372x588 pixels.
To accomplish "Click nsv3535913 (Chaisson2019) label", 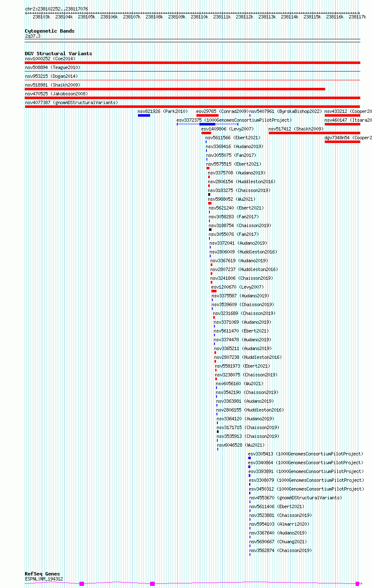I will [x=248, y=436].
